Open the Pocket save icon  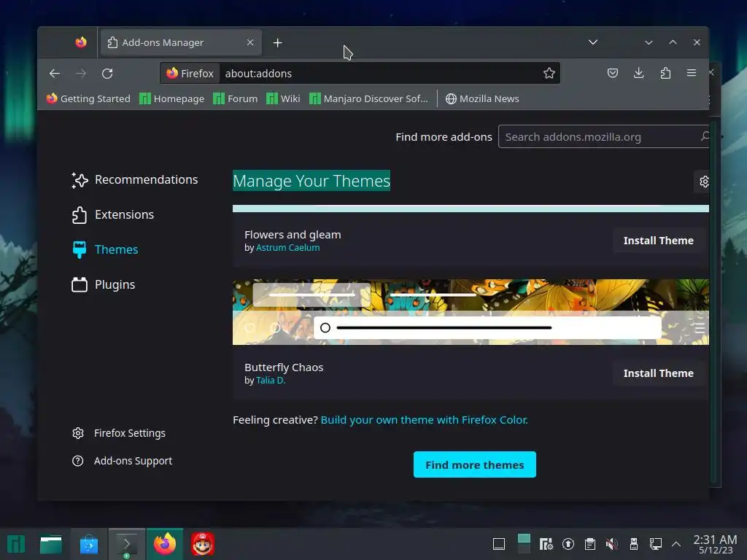(x=613, y=73)
